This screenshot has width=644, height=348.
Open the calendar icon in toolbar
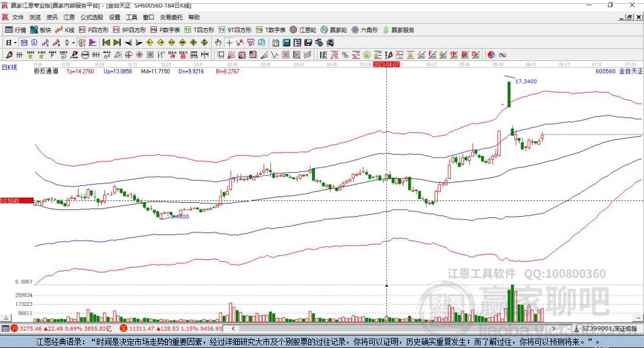pos(275,43)
